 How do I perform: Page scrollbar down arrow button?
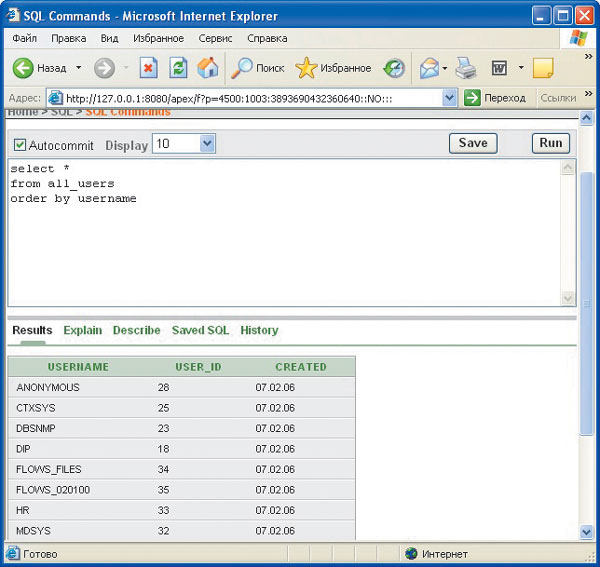coord(586,531)
